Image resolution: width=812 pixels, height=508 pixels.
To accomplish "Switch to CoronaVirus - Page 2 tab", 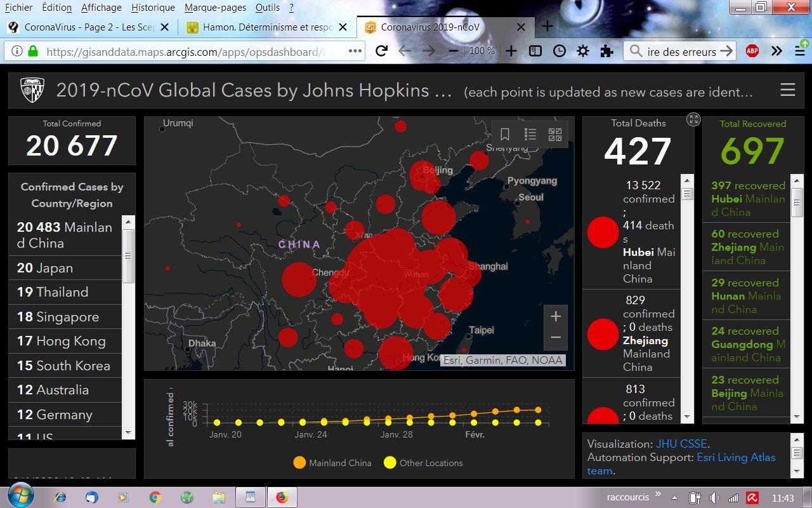I will (89, 27).
